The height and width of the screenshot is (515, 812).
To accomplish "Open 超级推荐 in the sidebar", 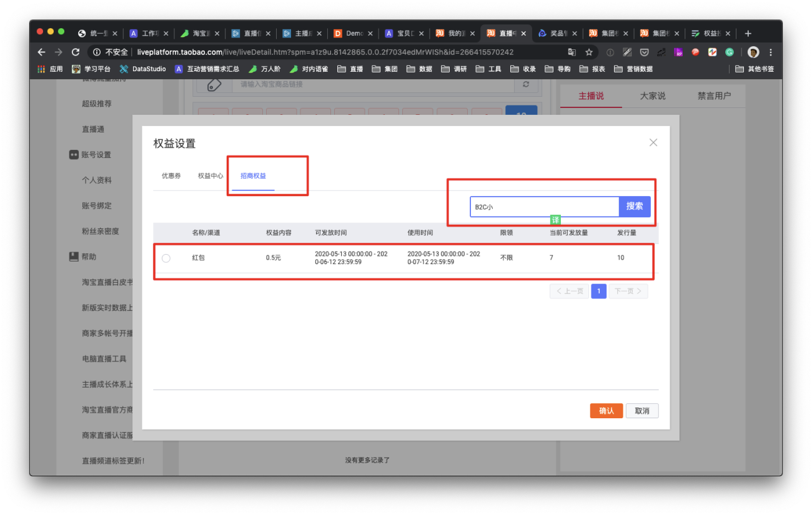I will 97,104.
